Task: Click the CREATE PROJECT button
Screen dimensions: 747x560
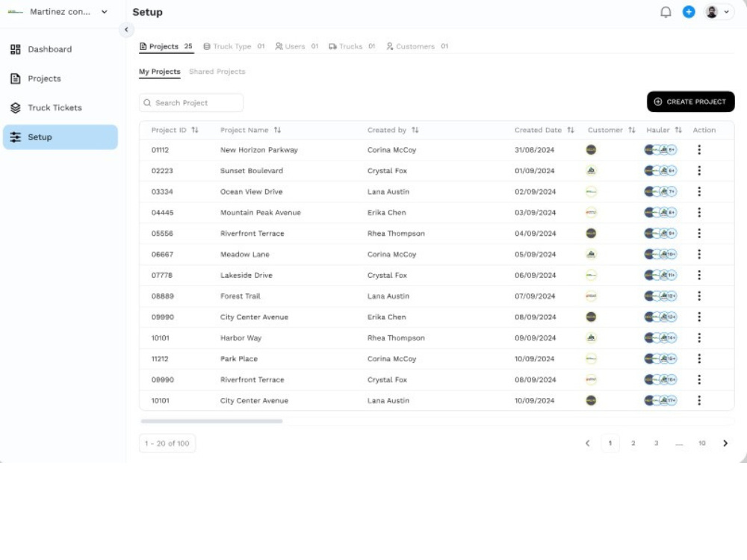Action: [x=690, y=102]
